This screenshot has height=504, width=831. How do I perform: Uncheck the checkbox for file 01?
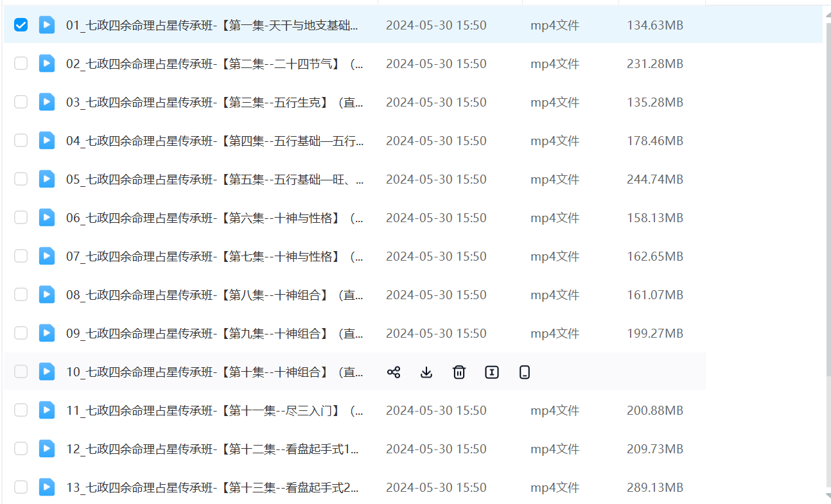pos(21,25)
